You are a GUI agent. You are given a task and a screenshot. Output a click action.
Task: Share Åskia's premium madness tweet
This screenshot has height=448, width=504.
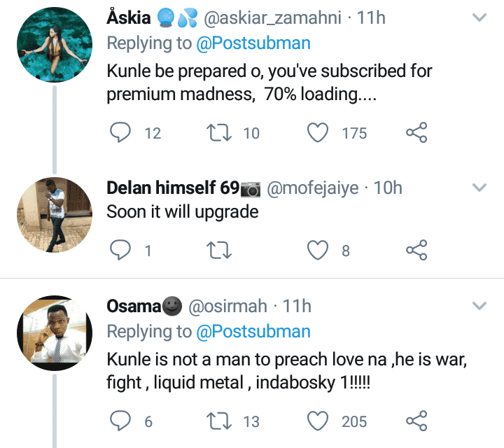point(416,132)
